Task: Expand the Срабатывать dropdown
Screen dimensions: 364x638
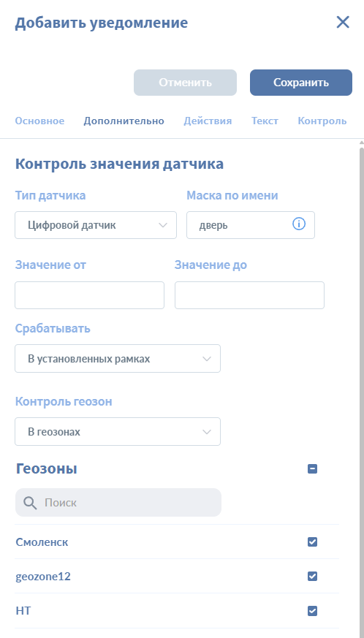Action: pyautogui.click(x=118, y=359)
